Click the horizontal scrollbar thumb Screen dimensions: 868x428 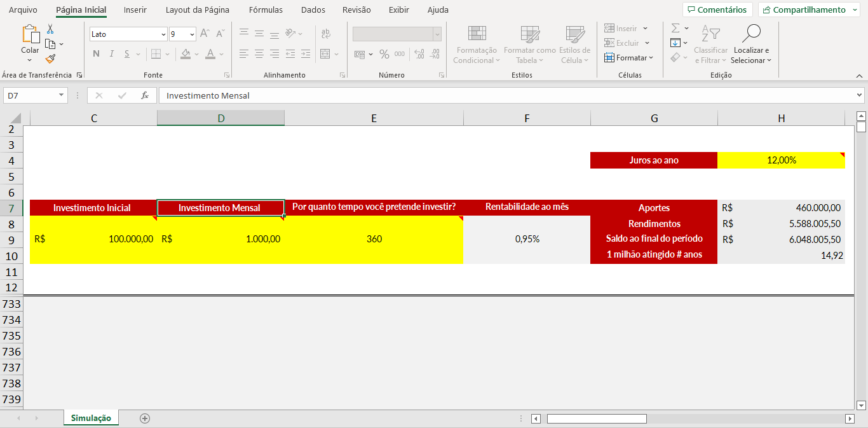tap(597, 418)
